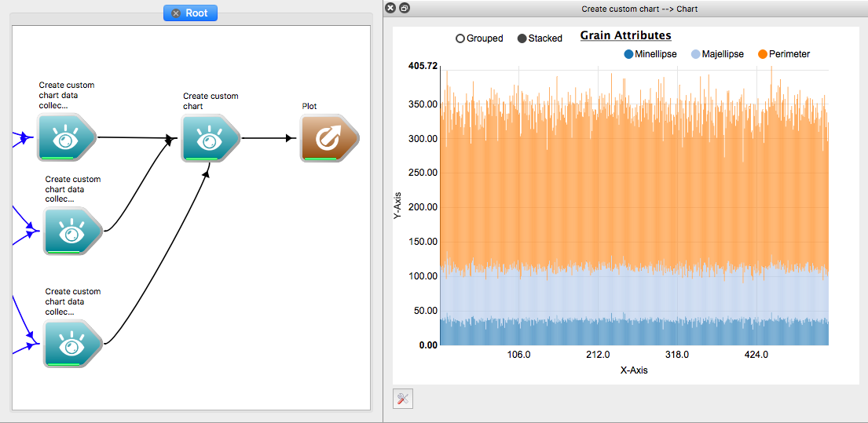Click the Majellipse legend color swatch
The width and height of the screenshot is (868, 423).
[x=695, y=54]
